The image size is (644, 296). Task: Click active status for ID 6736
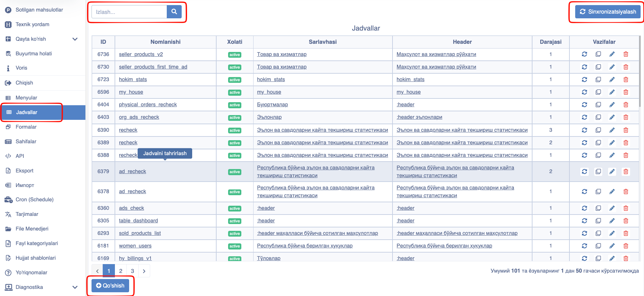235,55
